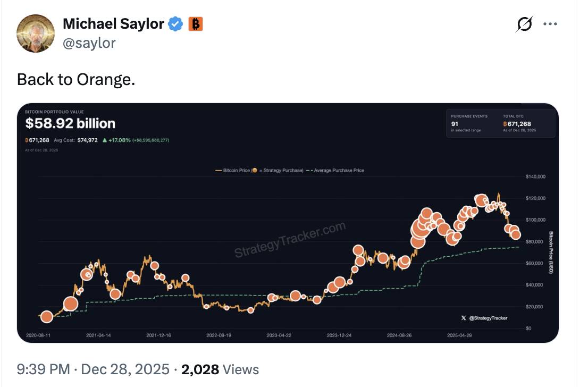The height and width of the screenshot is (387, 588).
Task: Select the @saylor handle
Action: [x=88, y=44]
